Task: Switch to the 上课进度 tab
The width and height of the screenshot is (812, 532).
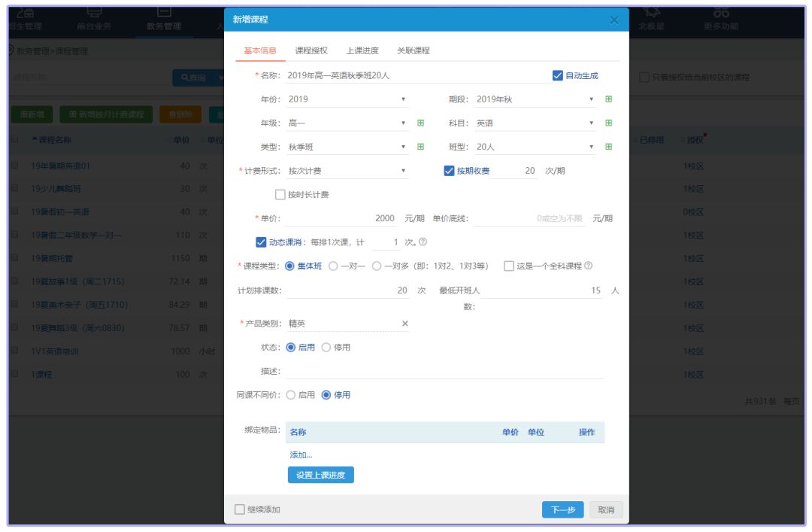Action: click(362, 50)
